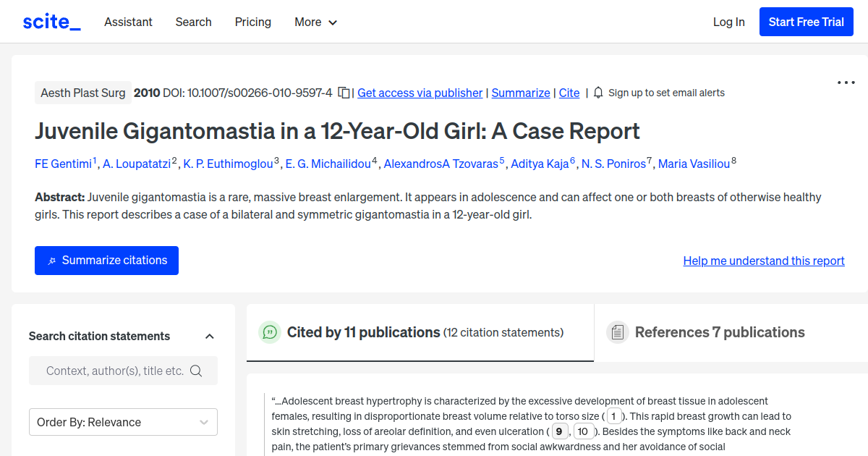Collapse the Search citation statements section
Screen dimensions: 868x456
pyautogui.click(x=210, y=336)
